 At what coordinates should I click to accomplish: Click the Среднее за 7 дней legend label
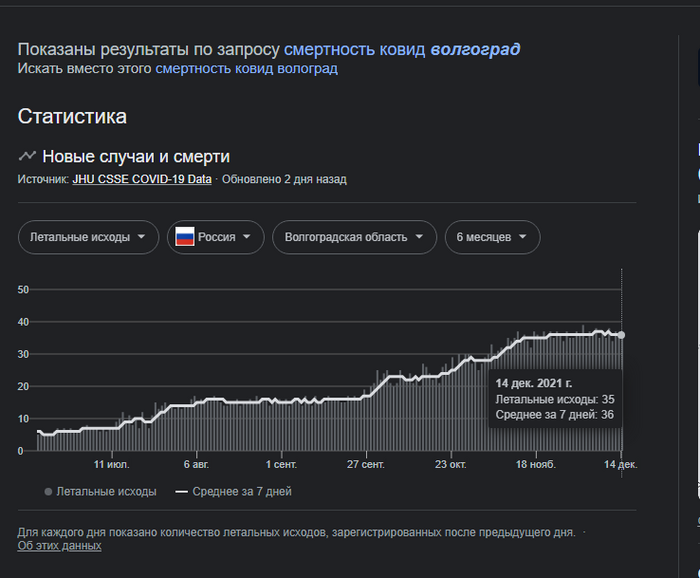[242, 492]
